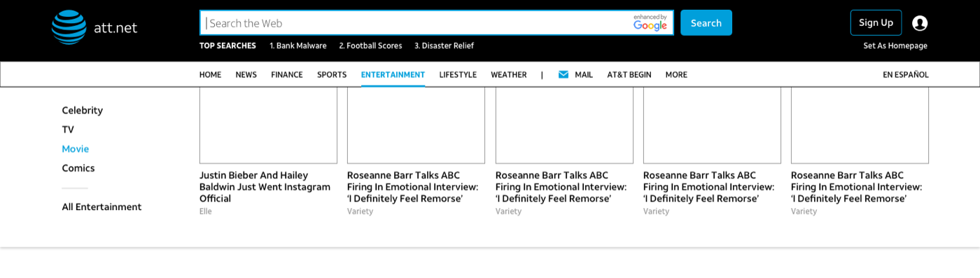Open the AT&T BEGIN nav item
The width and height of the screenshot is (980, 278).
(629, 74)
